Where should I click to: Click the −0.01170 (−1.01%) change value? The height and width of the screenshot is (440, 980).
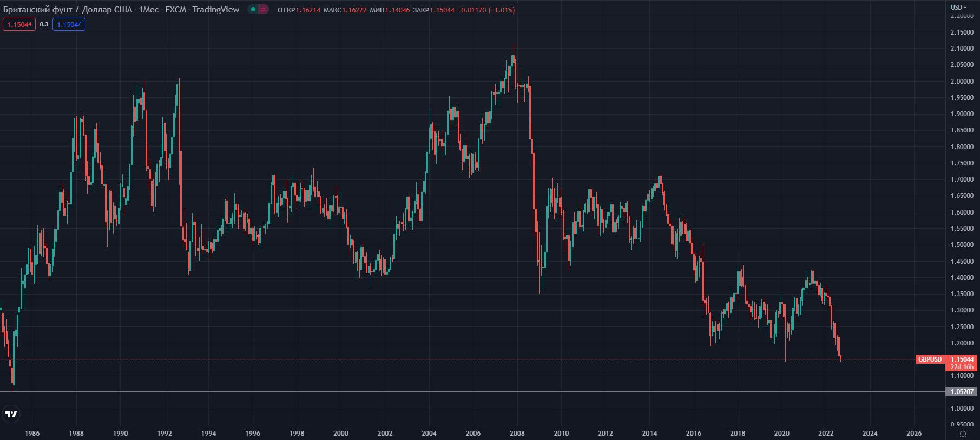coord(486,10)
